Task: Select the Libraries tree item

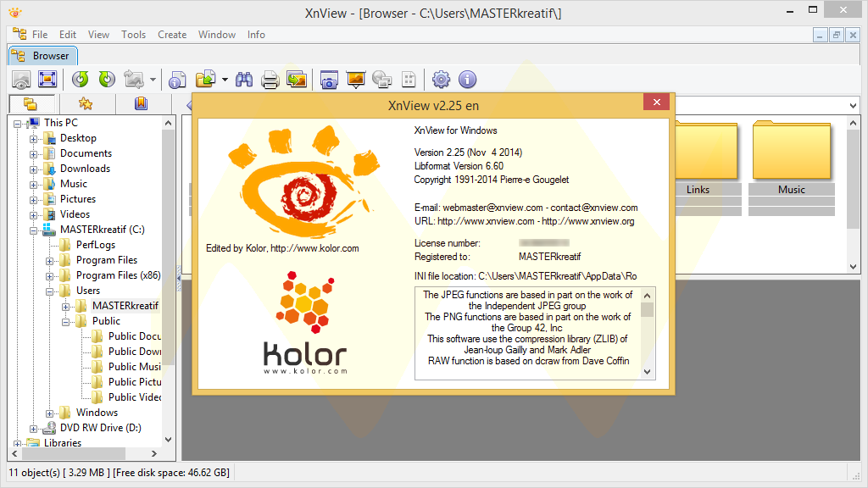Action: click(x=63, y=442)
